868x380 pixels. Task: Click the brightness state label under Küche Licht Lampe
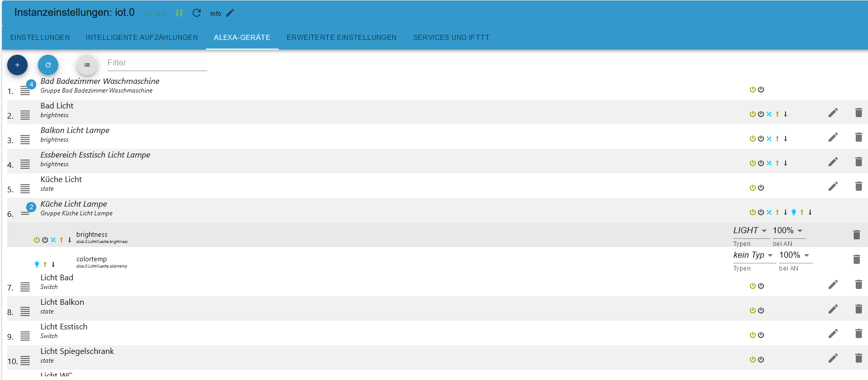(92, 235)
